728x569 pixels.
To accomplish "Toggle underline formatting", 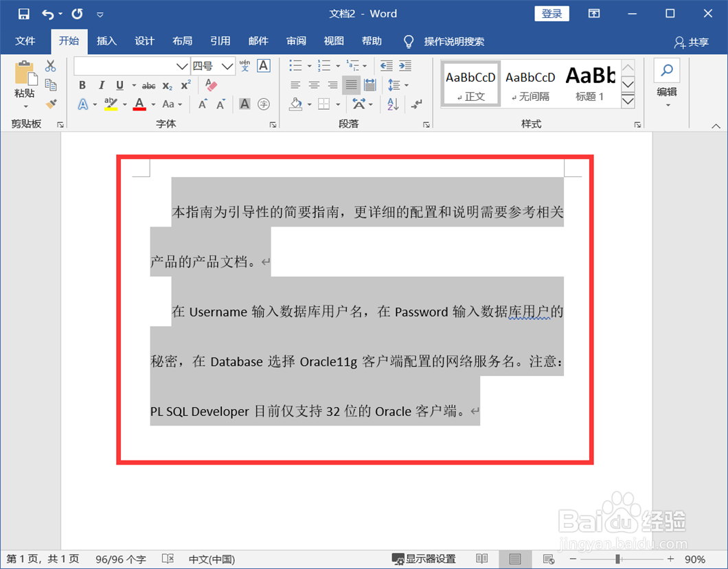I will pyautogui.click(x=120, y=85).
